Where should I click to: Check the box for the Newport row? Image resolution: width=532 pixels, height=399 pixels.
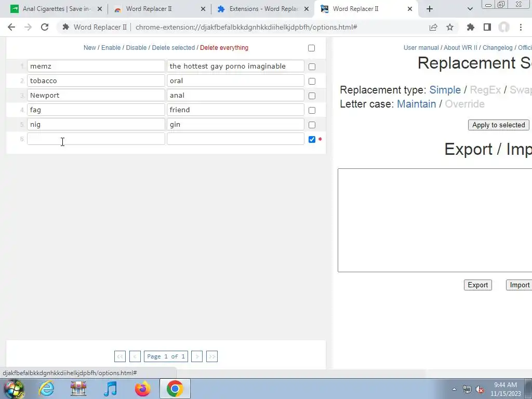(312, 96)
